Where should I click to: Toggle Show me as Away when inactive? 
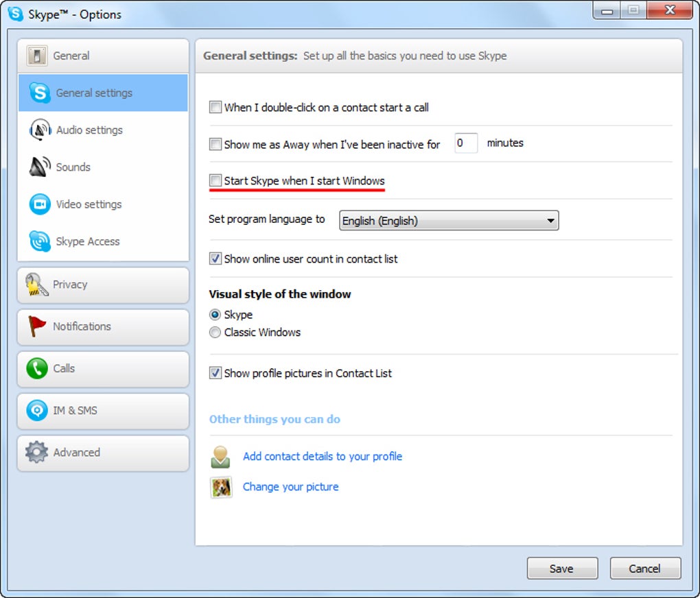coord(215,144)
